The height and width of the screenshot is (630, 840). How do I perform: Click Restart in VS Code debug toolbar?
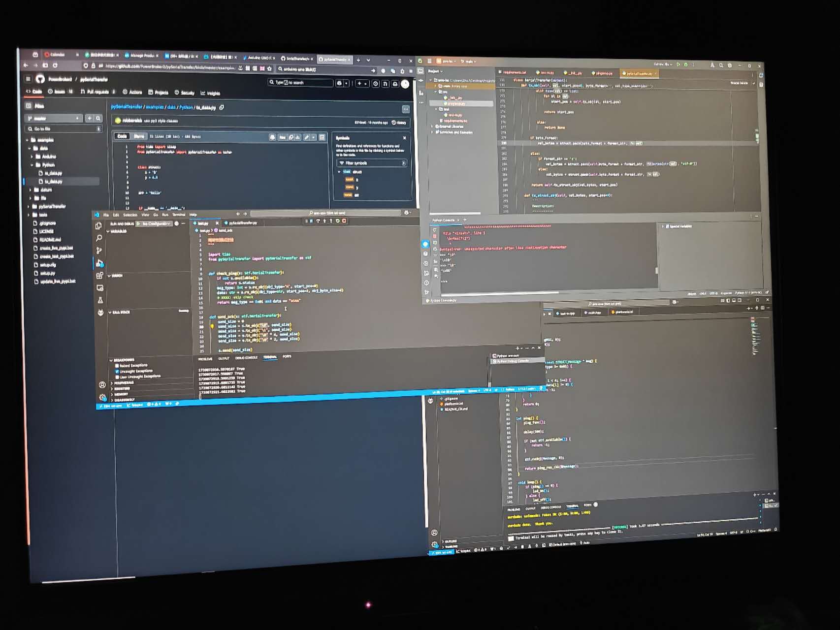pos(338,221)
